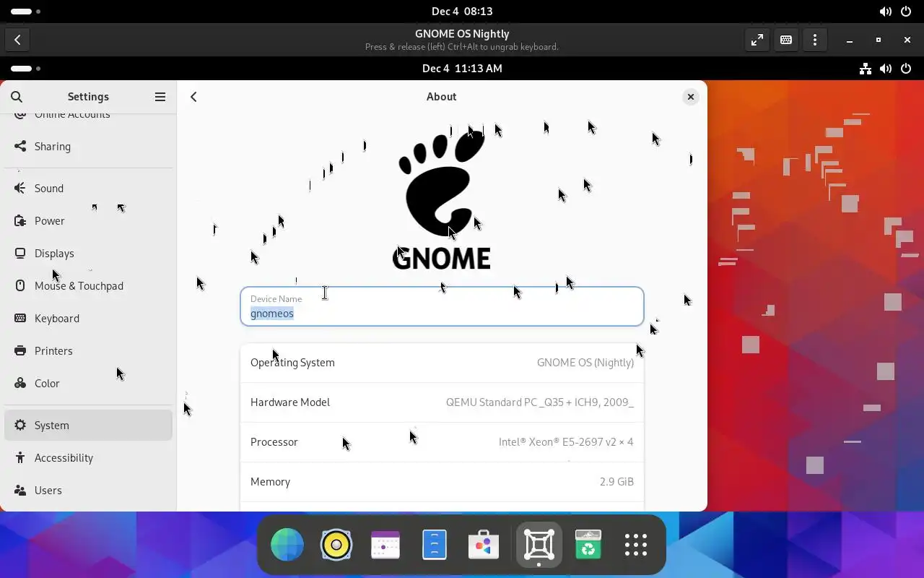Open Boxes three-dot menu
The image size is (924, 578).
tap(815, 40)
